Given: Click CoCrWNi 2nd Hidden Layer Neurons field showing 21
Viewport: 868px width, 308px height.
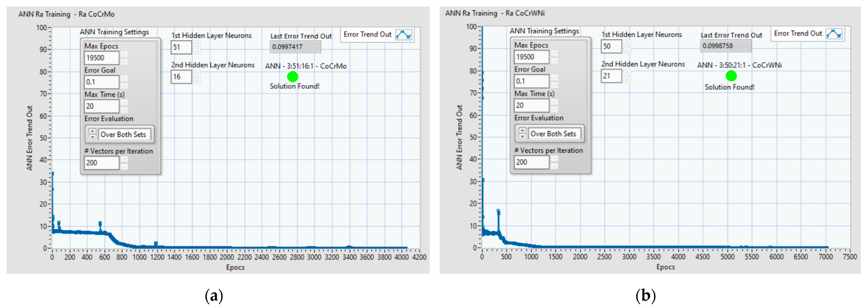Looking at the screenshot, I should [611, 76].
